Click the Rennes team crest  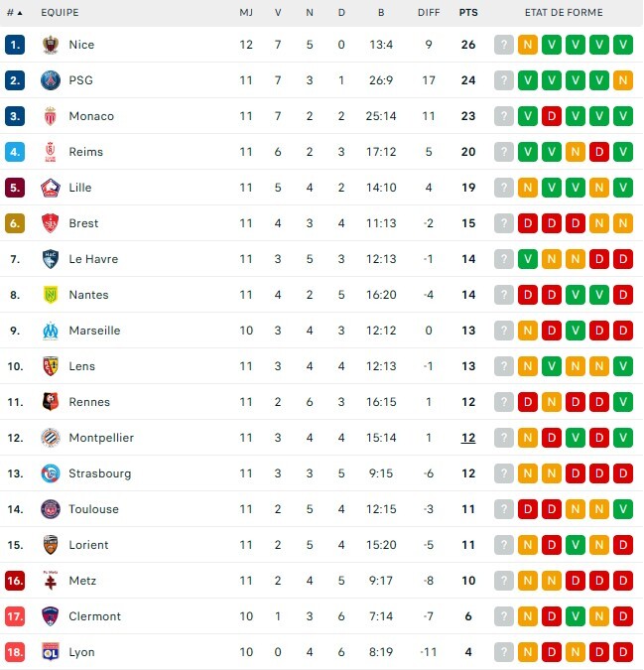click(51, 402)
